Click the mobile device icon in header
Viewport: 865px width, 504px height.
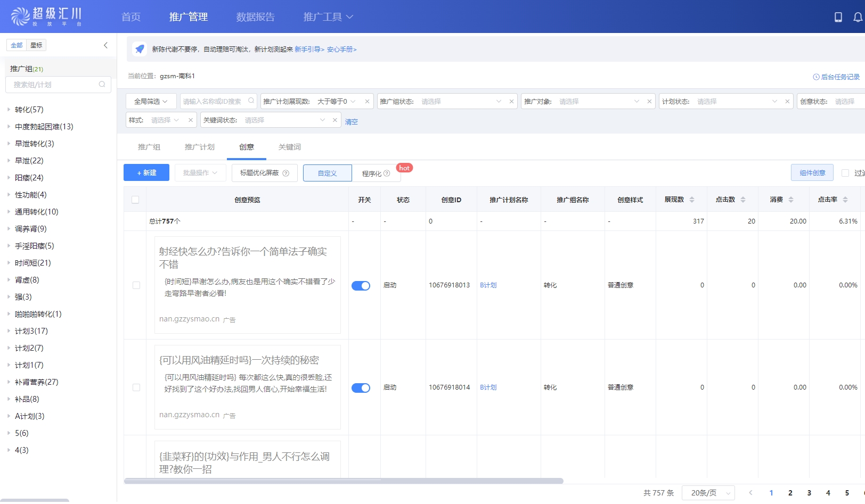pos(838,17)
